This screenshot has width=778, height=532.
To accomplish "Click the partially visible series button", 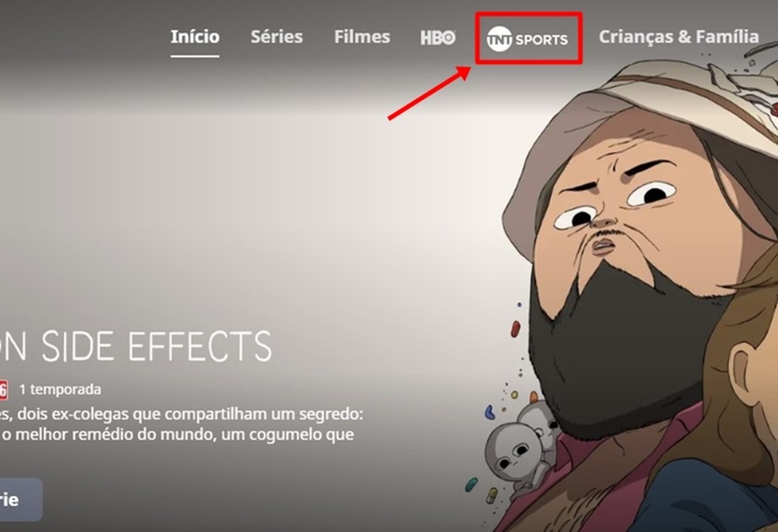I will pos(21,500).
